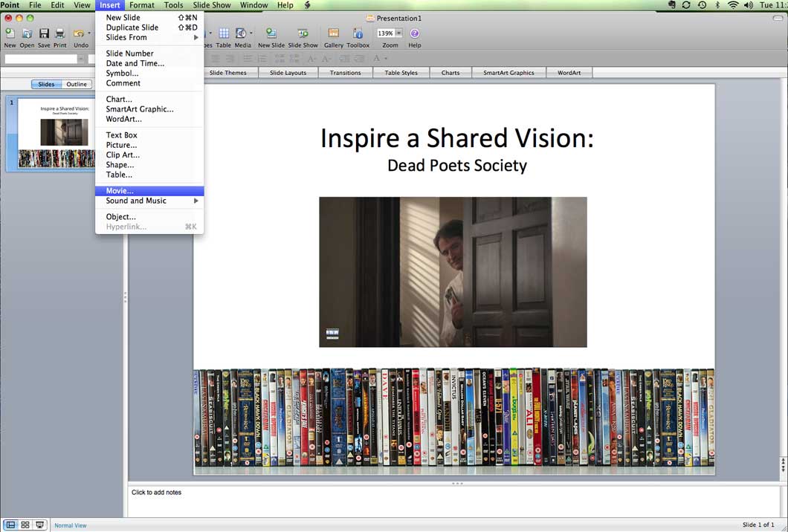
Task: Select Text Box in the Insert menu
Action: click(x=149, y=135)
